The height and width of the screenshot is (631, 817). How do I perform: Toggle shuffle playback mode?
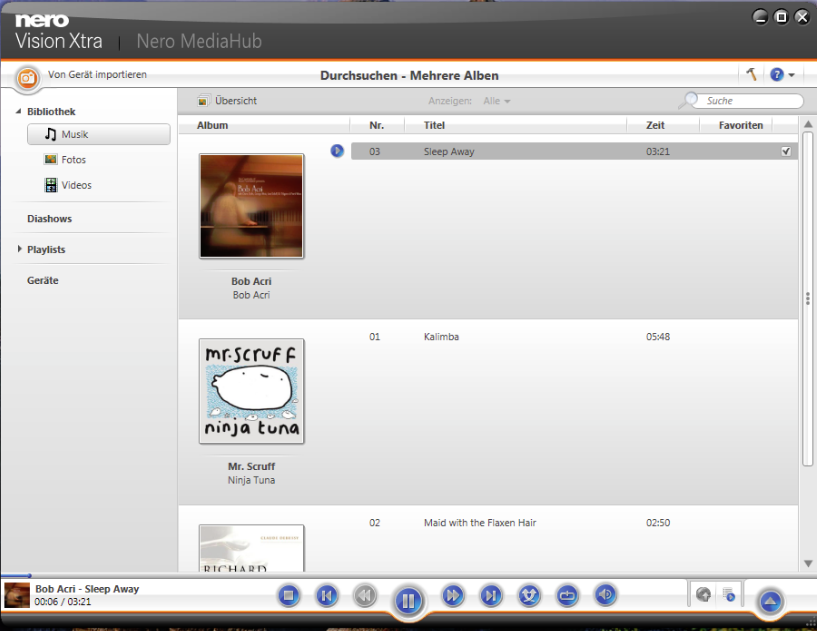pos(529,596)
